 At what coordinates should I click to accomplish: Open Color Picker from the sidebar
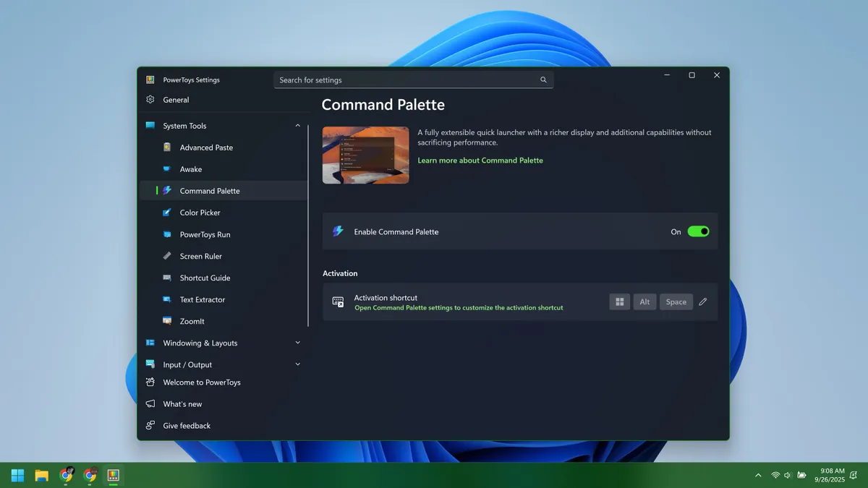(x=200, y=213)
